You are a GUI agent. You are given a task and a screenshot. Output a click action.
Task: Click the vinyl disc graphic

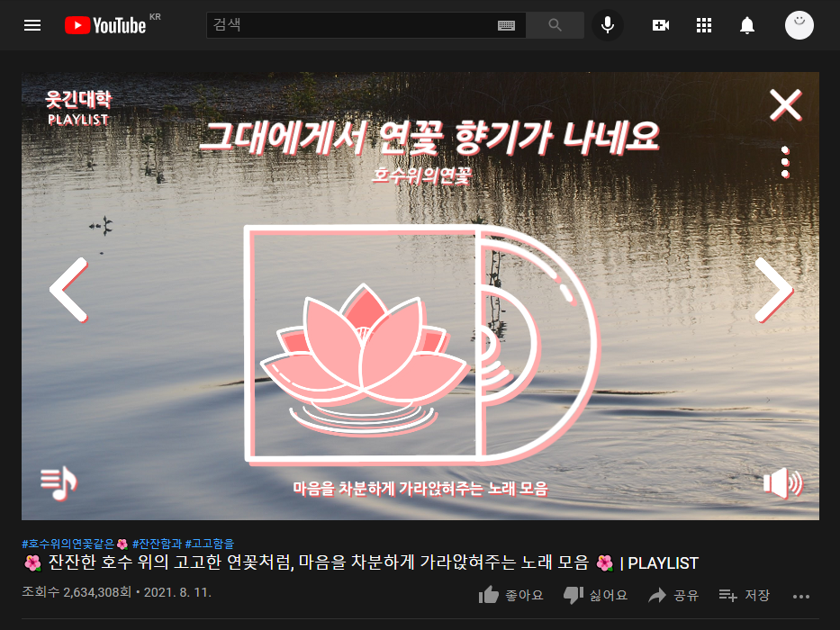pyautogui.click(x=538, y=343)
